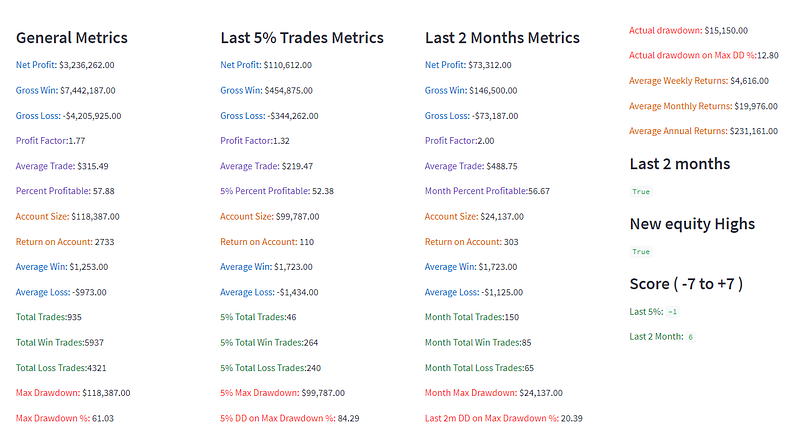Viewport: 800px width, 427px height.
Task: Select the True badge under Last 2 months
Action: [x=641, y=191]
